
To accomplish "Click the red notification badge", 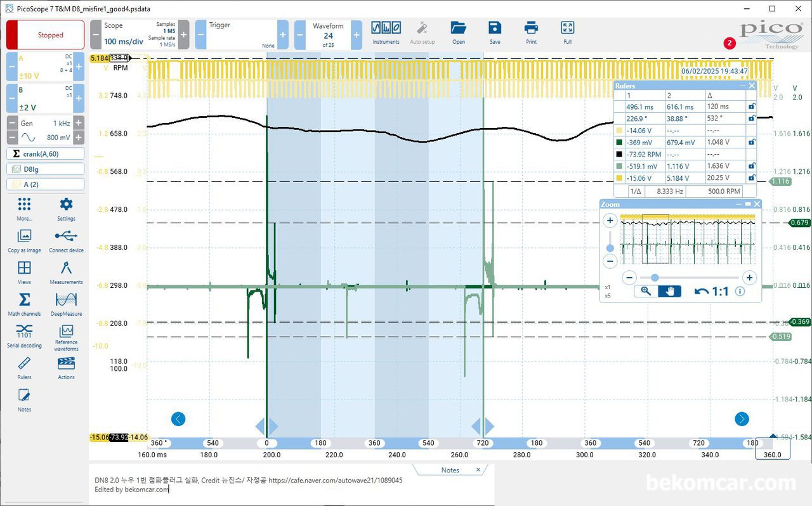I will coord(730,43).
